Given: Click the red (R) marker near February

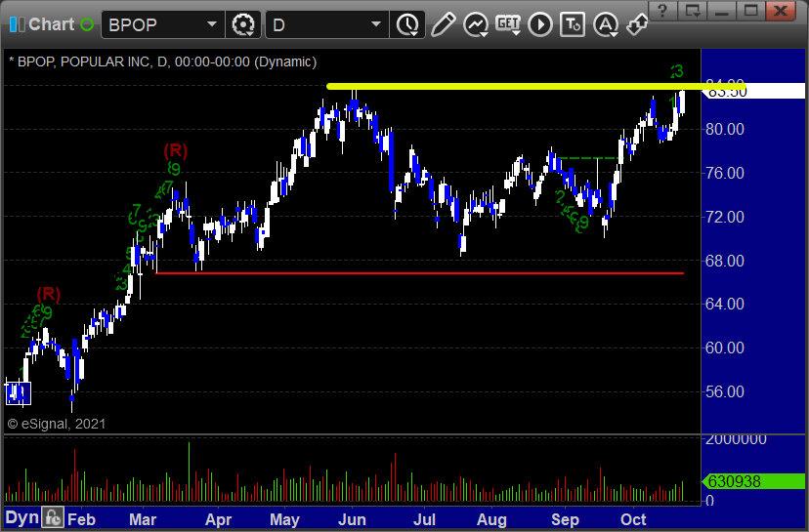Looking at the screenshot, I should tap(49, 295).
